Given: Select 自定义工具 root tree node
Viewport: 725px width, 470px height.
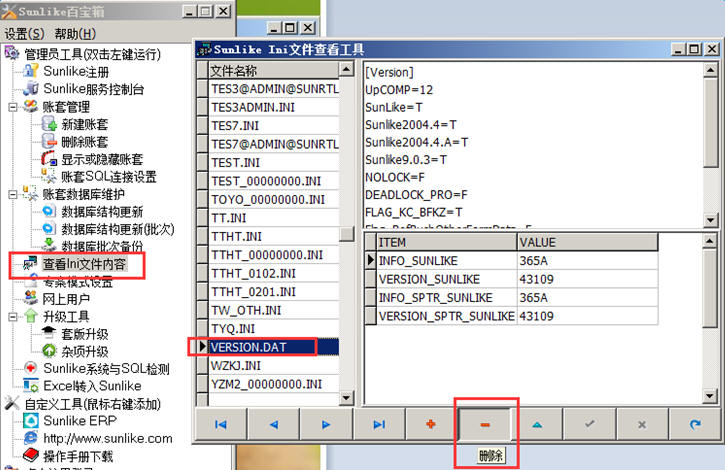Looking at the screenshot, I should coord(92,404).
